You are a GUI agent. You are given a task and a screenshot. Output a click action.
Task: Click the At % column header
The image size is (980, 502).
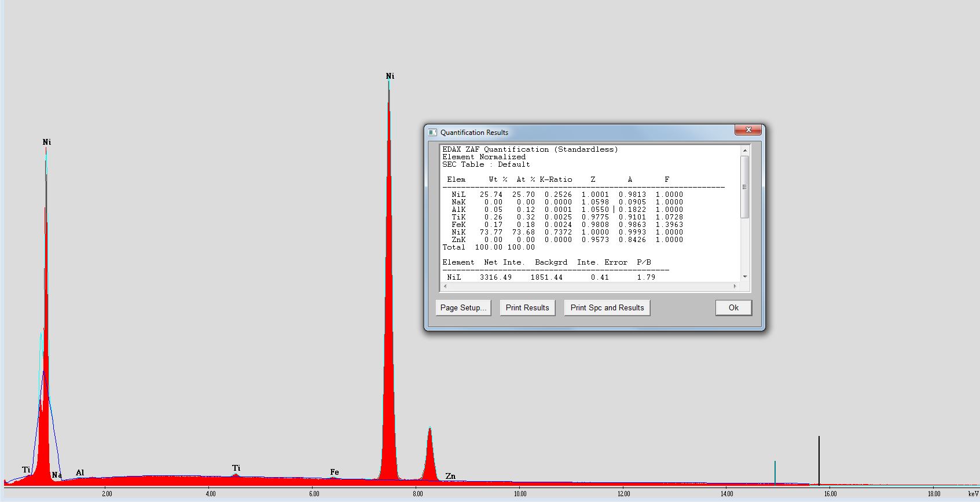526,179
